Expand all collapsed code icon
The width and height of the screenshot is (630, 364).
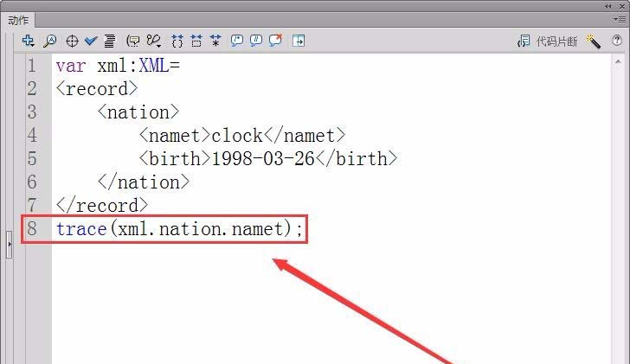tap(215, 41)
